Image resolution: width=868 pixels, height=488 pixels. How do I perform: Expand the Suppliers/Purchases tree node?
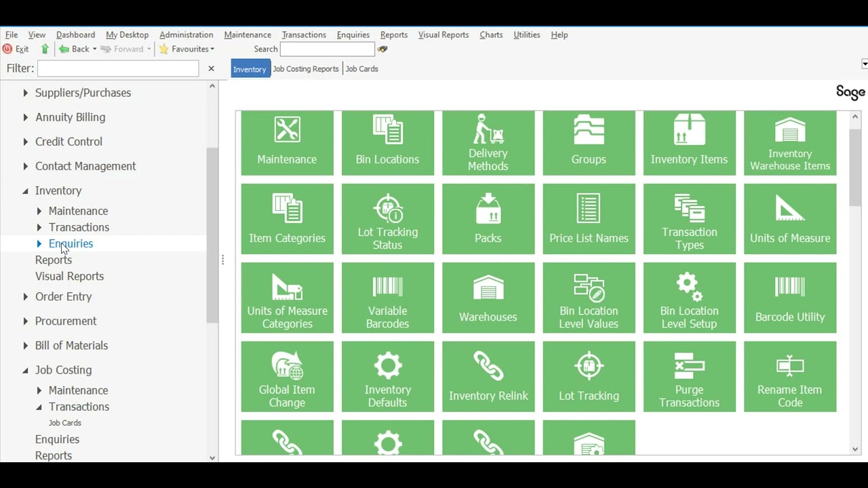click(25, 93)
